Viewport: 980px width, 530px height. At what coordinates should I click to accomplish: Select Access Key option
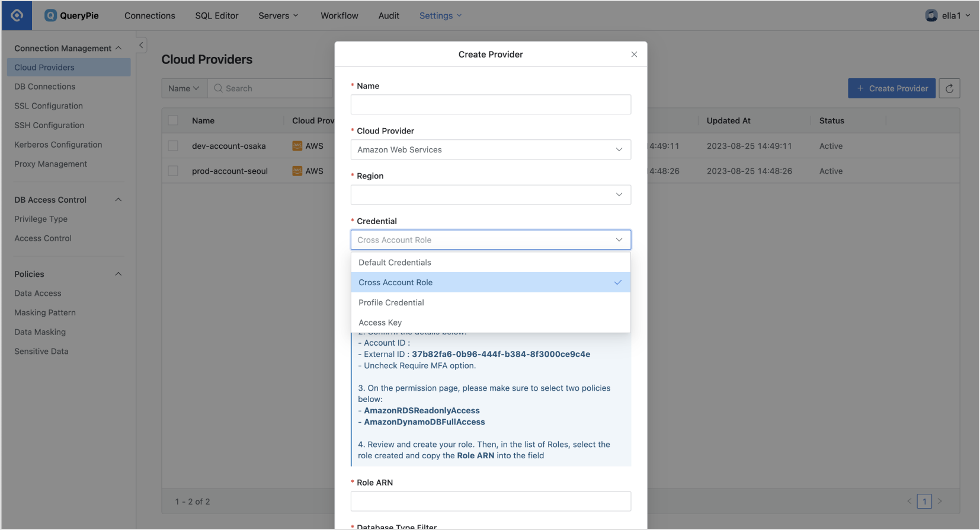pyautogui.click(x=491, y=323)
